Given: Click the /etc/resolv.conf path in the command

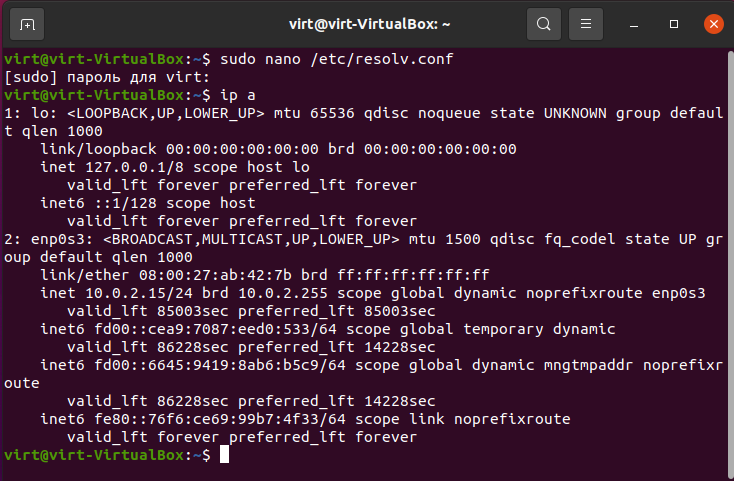Looking at the screenshot, I should point(382,59).
